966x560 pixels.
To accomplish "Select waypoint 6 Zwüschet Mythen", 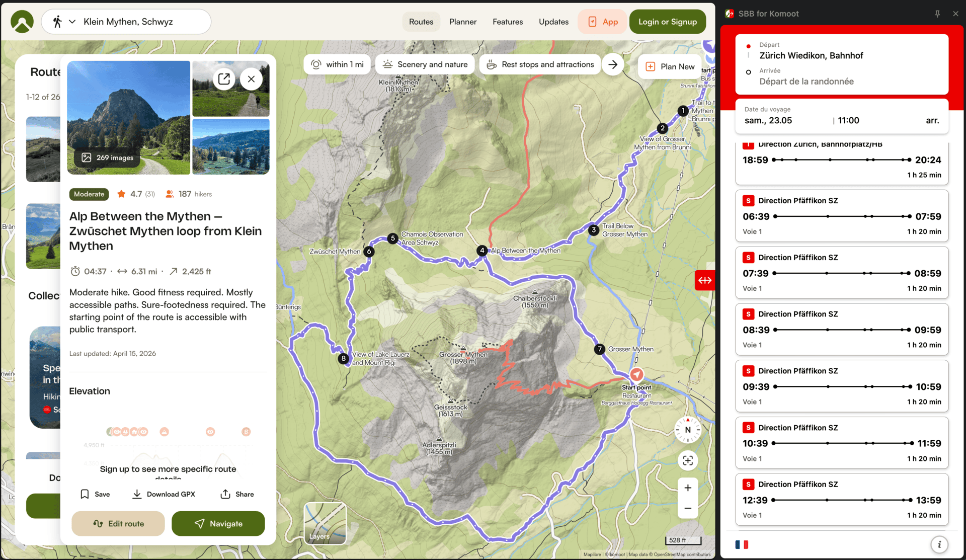I will 369,251.
